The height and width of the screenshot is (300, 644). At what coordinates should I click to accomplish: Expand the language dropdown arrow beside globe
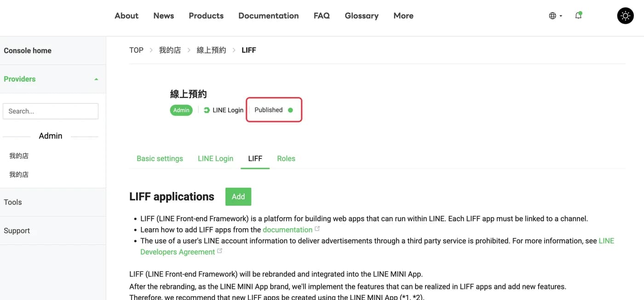[561, 16]
